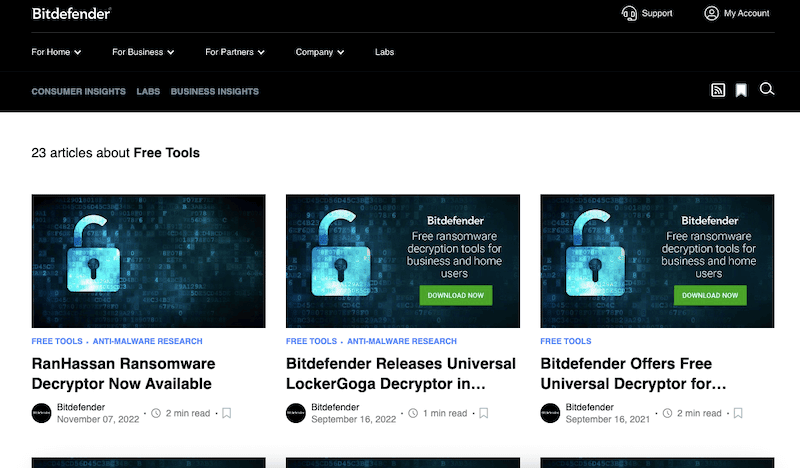
Task: Click Bitdefender author name under LockerGoga article
Action: click(x=335, y=407)
